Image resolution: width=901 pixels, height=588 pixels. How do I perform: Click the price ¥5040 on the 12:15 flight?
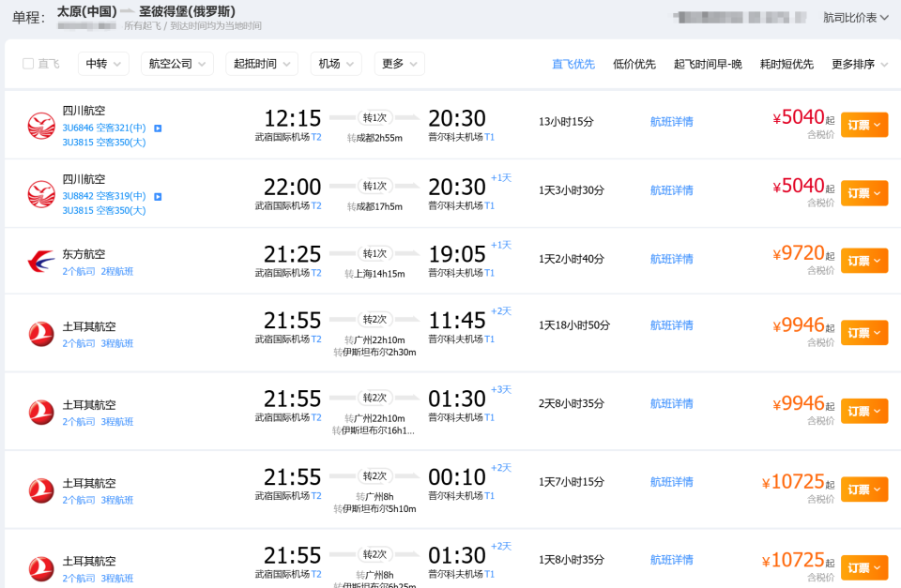point(799,117)
